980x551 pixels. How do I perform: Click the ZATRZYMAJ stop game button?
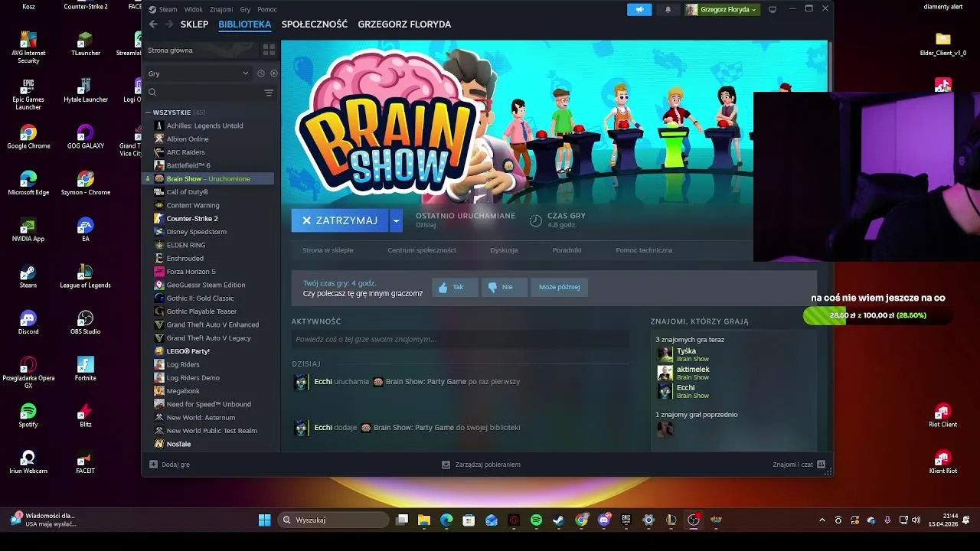tap(340, 220)
